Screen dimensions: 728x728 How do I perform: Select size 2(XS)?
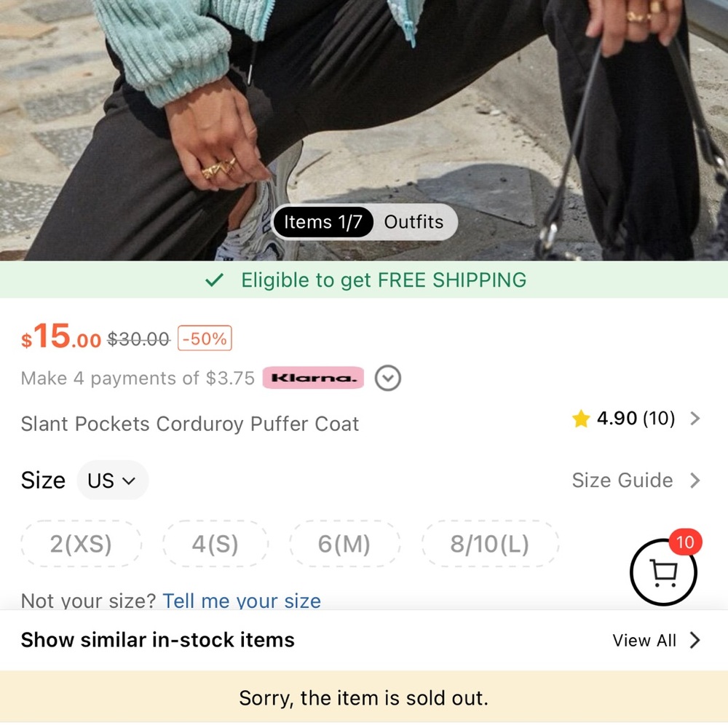(81, 544)
